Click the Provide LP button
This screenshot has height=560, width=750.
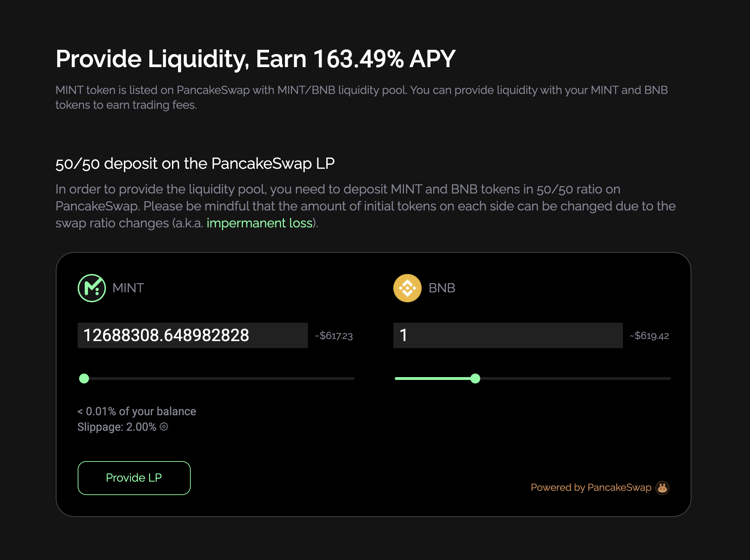pyautogui.click(x=134, y=478)
